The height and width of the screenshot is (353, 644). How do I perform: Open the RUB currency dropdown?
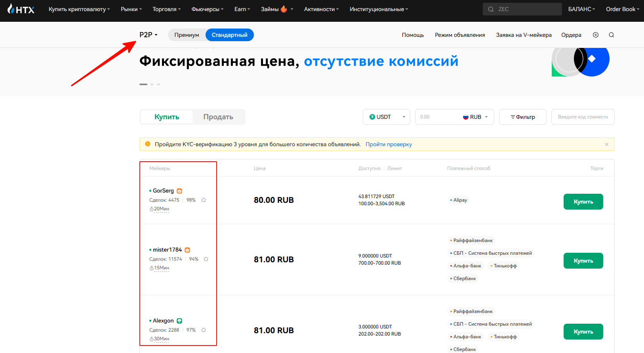tap(475, 117)
